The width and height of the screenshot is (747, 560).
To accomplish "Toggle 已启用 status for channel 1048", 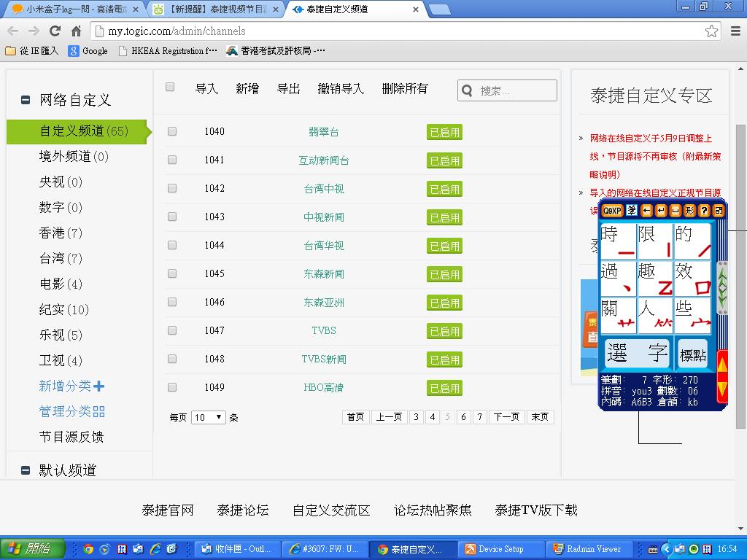I will click(444, 359).
